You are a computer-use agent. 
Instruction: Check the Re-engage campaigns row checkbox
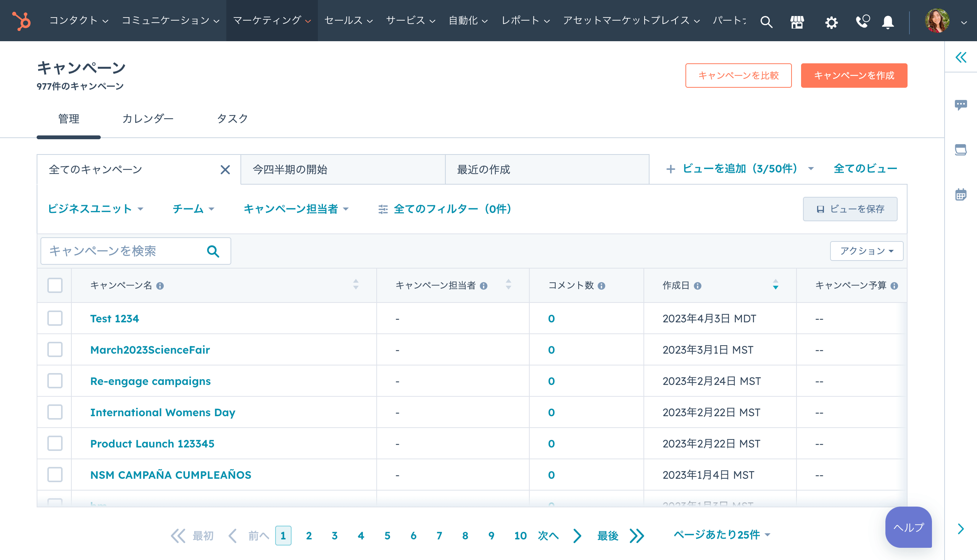pos(55,381)
